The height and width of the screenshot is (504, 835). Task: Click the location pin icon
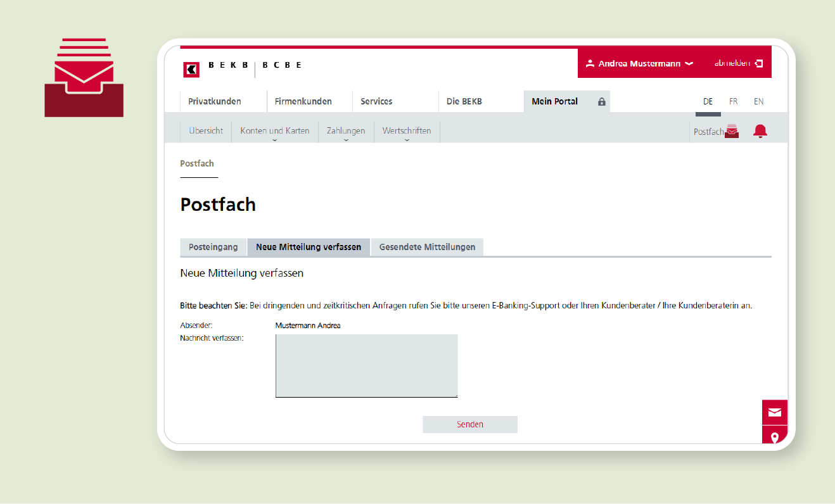click(x=774, y=437)
